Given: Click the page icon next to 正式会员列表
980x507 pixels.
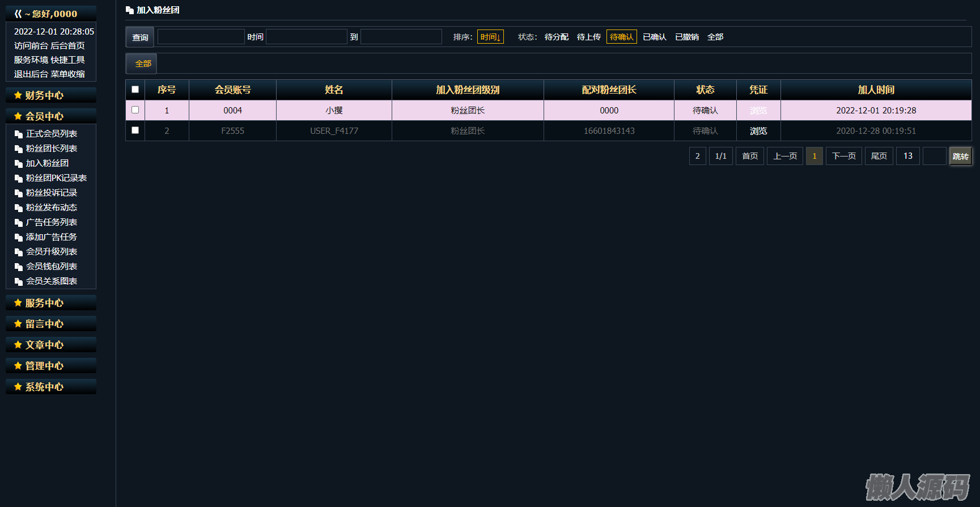Looking at the screenshot, I should pyautogui.click(x=19, y=134).
